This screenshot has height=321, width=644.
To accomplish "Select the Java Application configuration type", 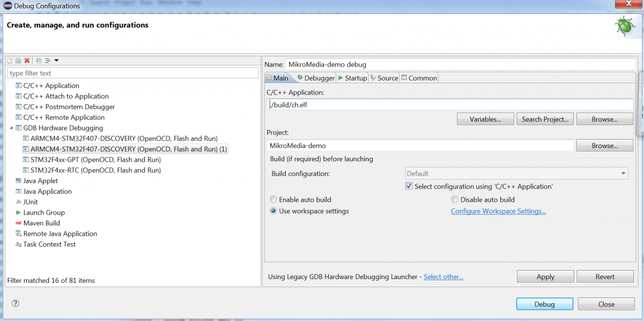I will click(x=47, y=191).
